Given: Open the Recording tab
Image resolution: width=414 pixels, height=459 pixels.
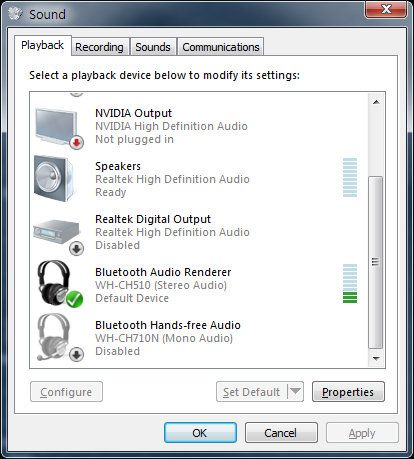Looking at the screenshot, I should (x=100, y=47).
